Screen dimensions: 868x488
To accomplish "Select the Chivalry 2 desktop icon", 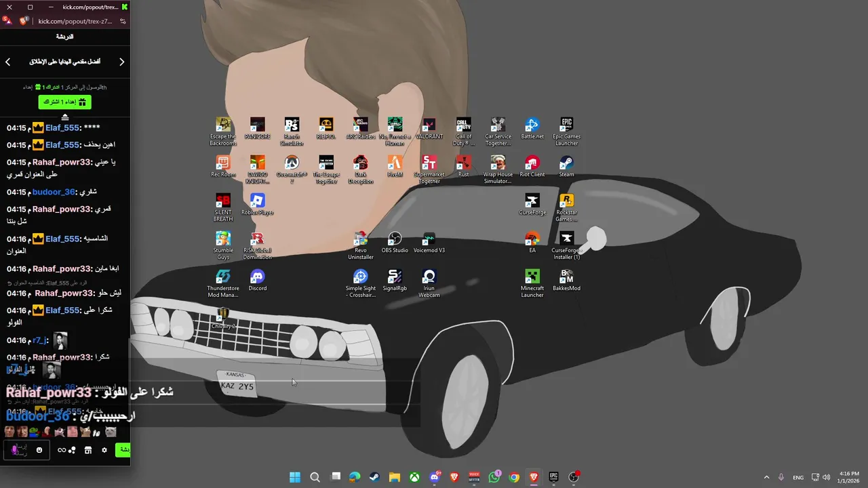I will pos(223,318).
